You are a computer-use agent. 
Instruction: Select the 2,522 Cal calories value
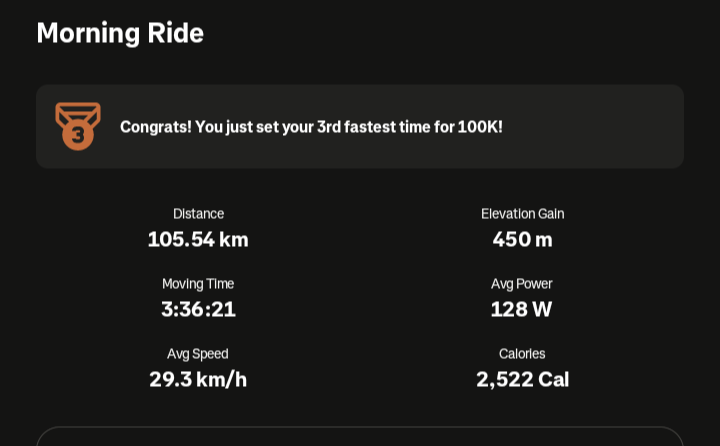pos(522,379)
